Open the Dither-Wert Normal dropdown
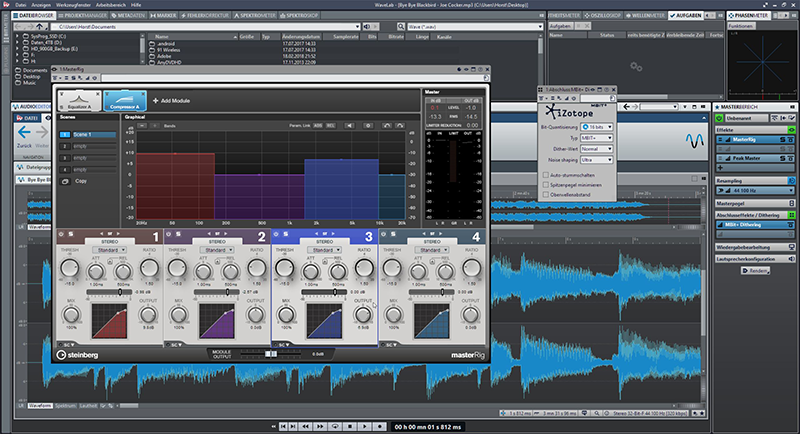This screenshot has width=800, height=434. pyautogui.click(x=596, y=149)
